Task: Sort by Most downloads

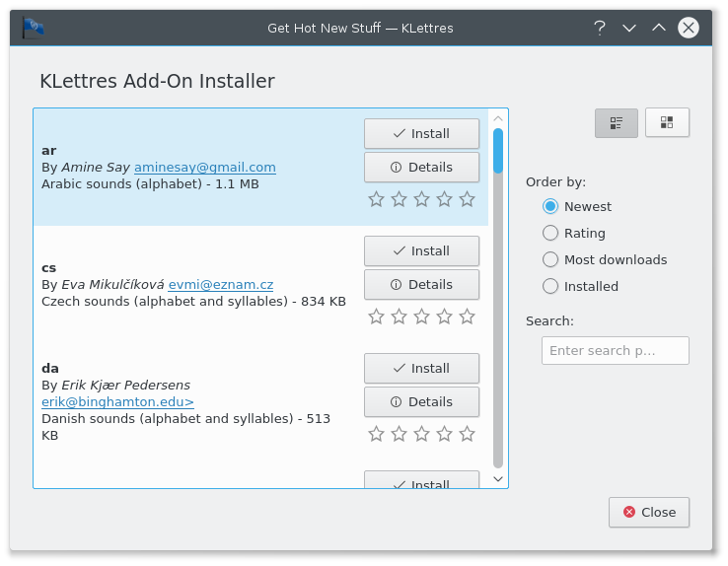Action: (x=550, y=259)
